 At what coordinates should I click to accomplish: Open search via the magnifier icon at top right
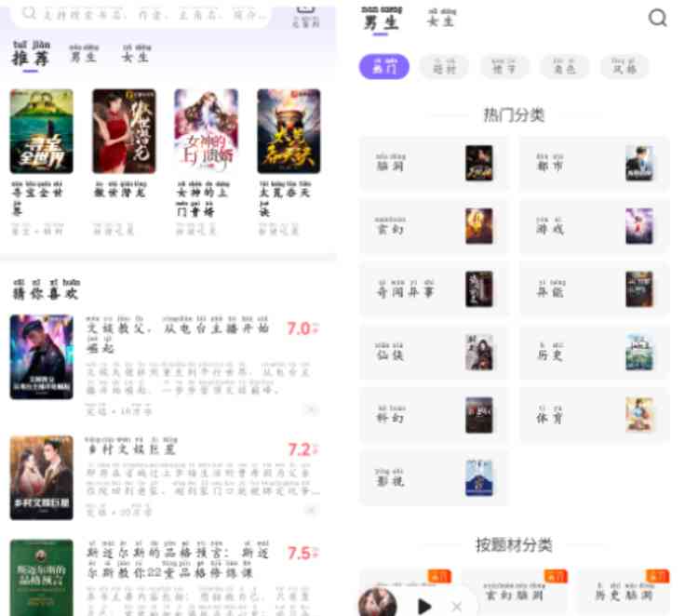click(656, 18)
